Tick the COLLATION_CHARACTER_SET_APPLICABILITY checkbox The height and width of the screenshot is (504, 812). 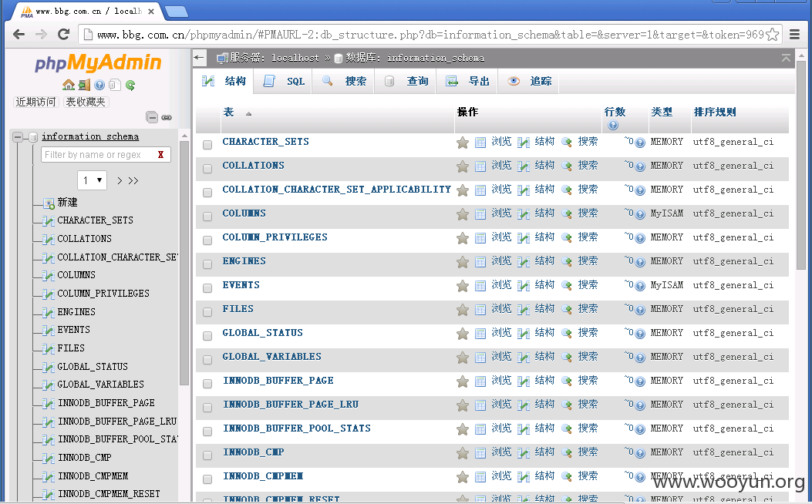point(207,193)
